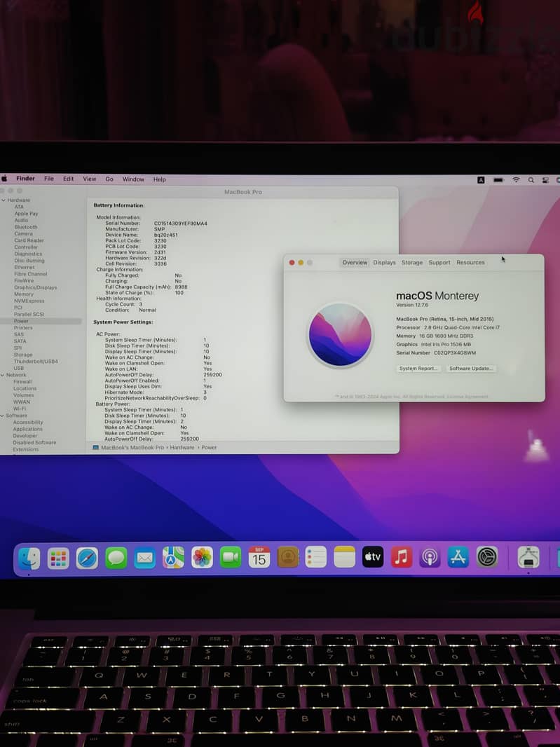Click Mac serial number C02QP3X4G8WM
The image size is (560, 747).
click(455, 352)
